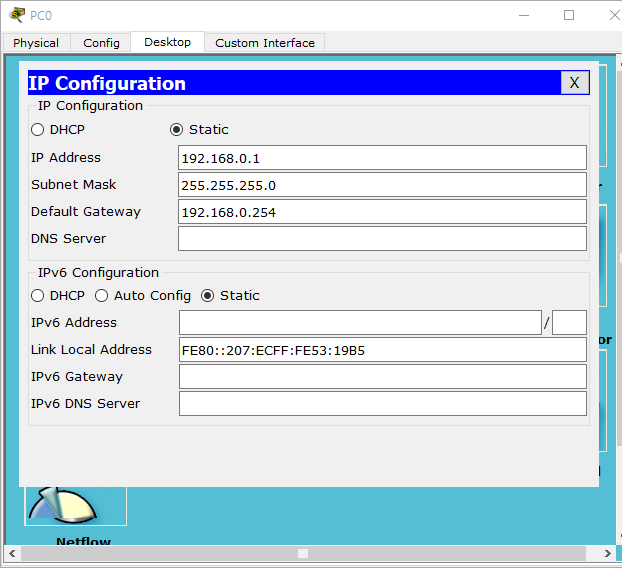Open the Netflow Collector desktop app icon
Image resolution: width=622 pixels, height=568 pixels.
point(75,506)
